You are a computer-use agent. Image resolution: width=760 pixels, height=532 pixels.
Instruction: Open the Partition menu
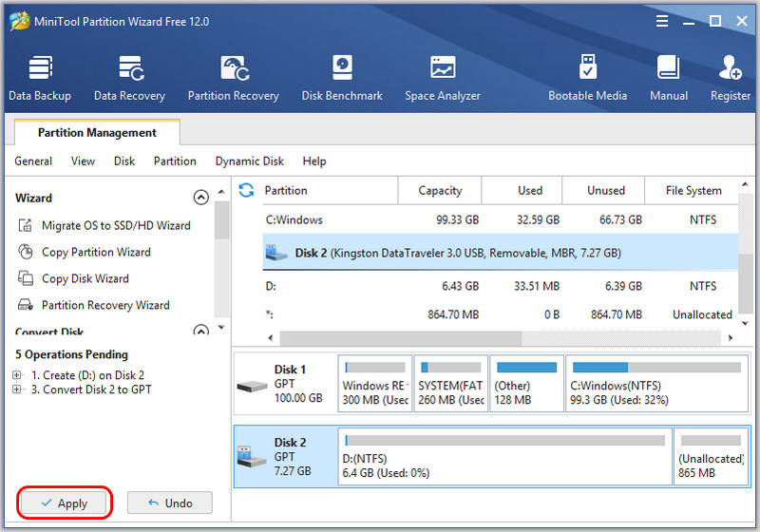[x=175, y=161]
